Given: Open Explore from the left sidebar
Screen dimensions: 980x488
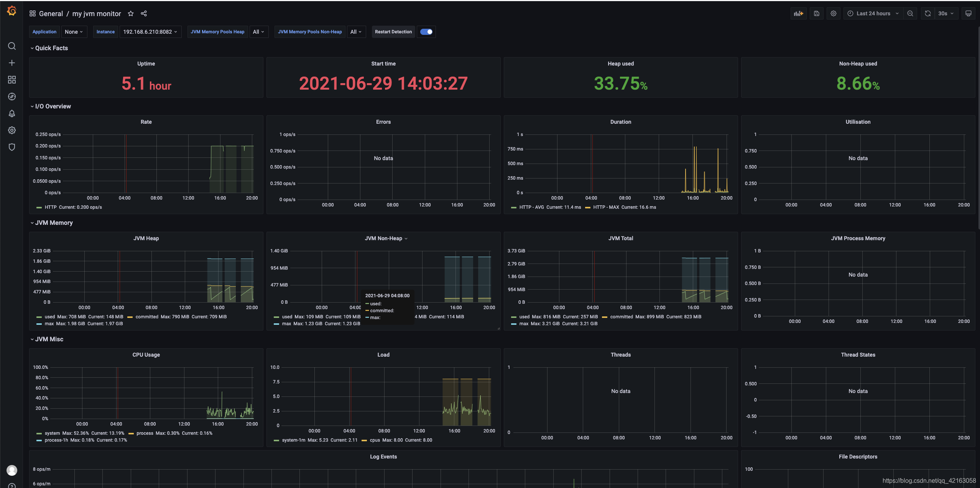Looking at the screenshot, I should click(12, 97).
